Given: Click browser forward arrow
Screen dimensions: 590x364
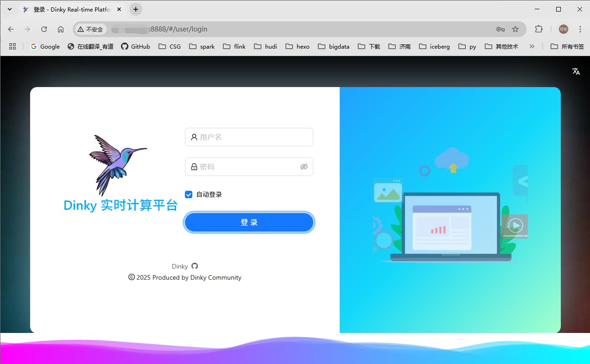Looking at the screenshot, I should [x=27, y=29].
